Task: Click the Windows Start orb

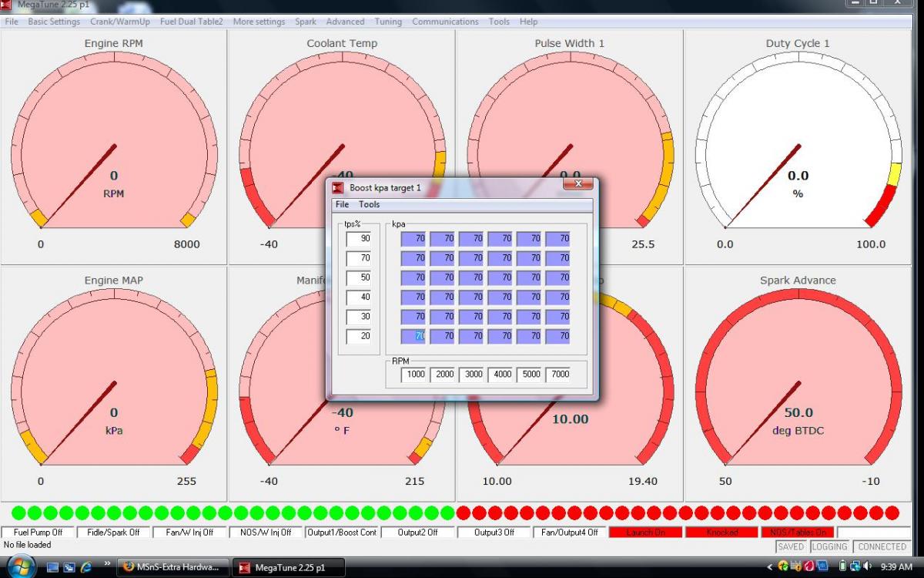Action: tap(21, 567)
